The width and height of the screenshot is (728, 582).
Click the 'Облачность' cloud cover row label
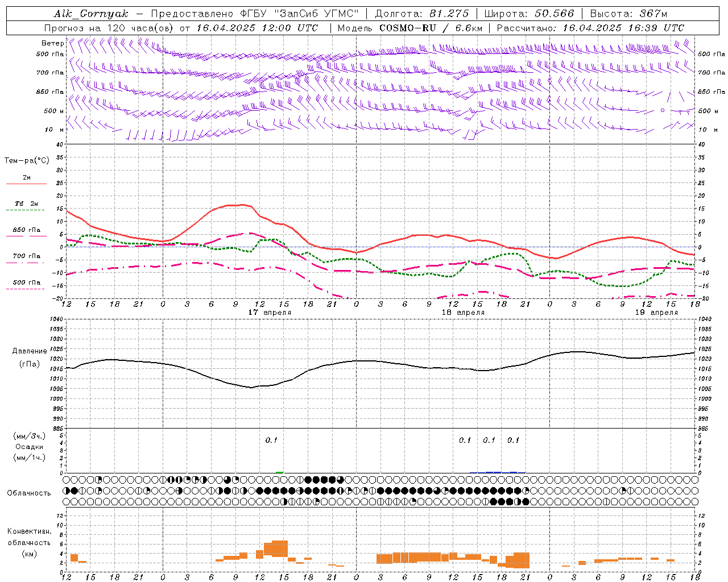tap(29, 493)
